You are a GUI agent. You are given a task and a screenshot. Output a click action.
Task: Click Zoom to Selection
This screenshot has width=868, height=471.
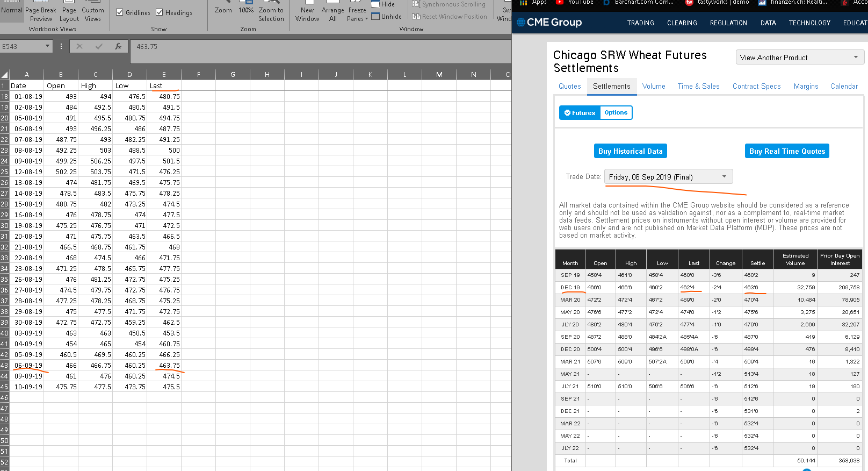(x=271, y=12)
